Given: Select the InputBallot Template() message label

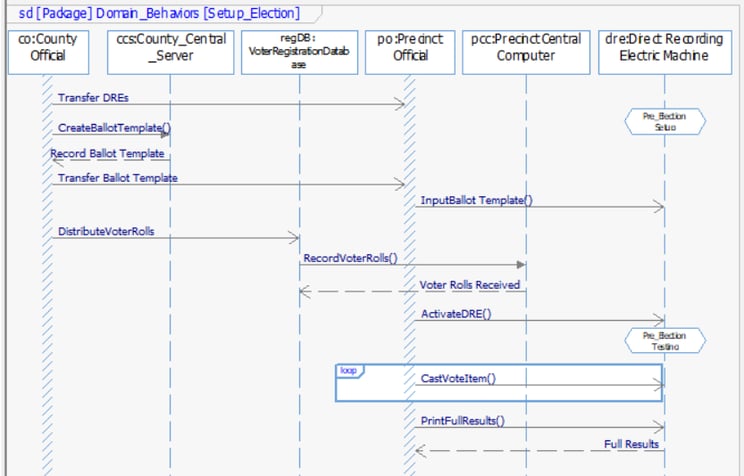Looking at the screenshot, I should pyautogui.click(x=476, y=200).
